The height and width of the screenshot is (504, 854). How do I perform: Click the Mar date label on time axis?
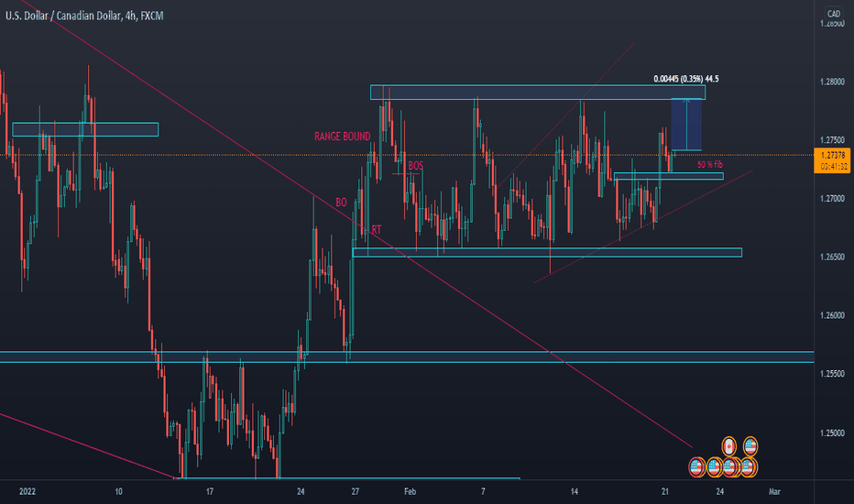pos(774,491)
